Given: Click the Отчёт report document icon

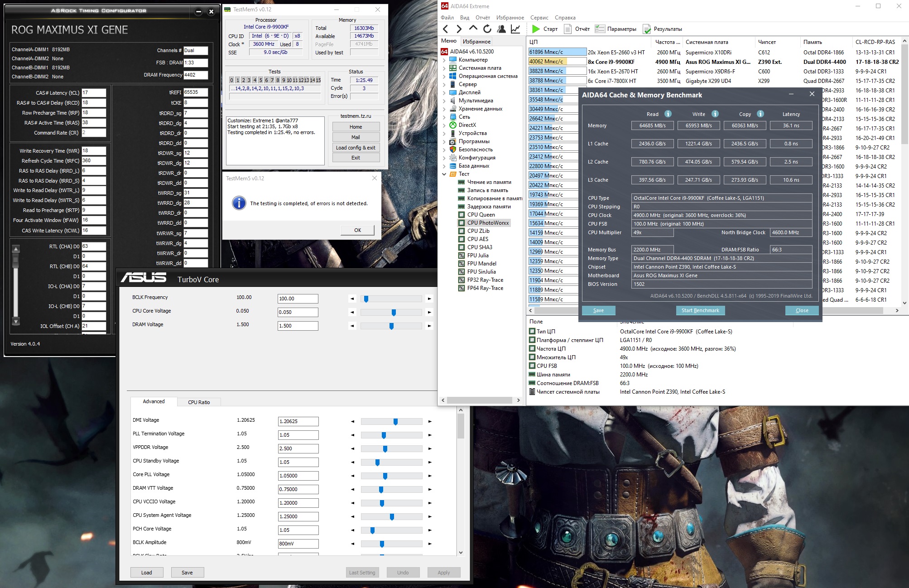Looking at the screenshot, I should point(568,29).
